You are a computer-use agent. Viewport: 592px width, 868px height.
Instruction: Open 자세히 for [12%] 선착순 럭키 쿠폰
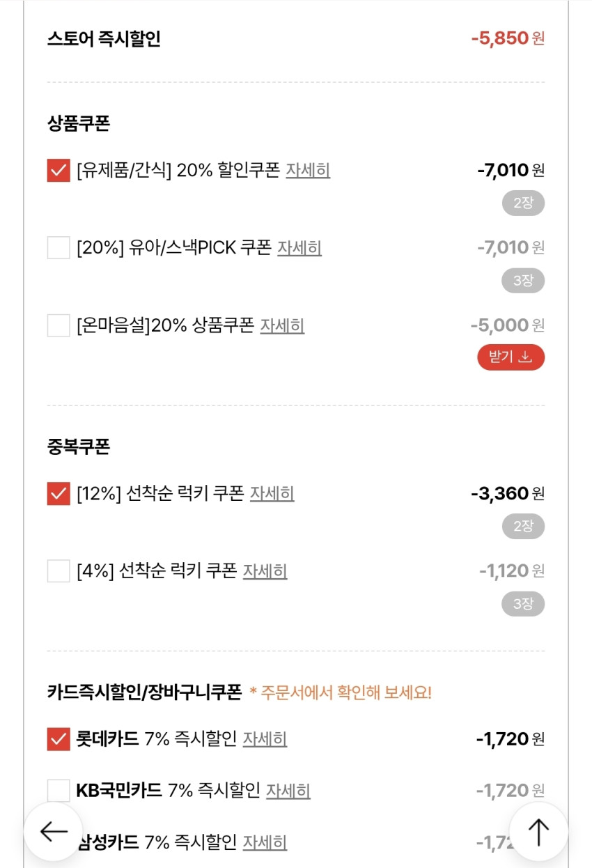272,494
